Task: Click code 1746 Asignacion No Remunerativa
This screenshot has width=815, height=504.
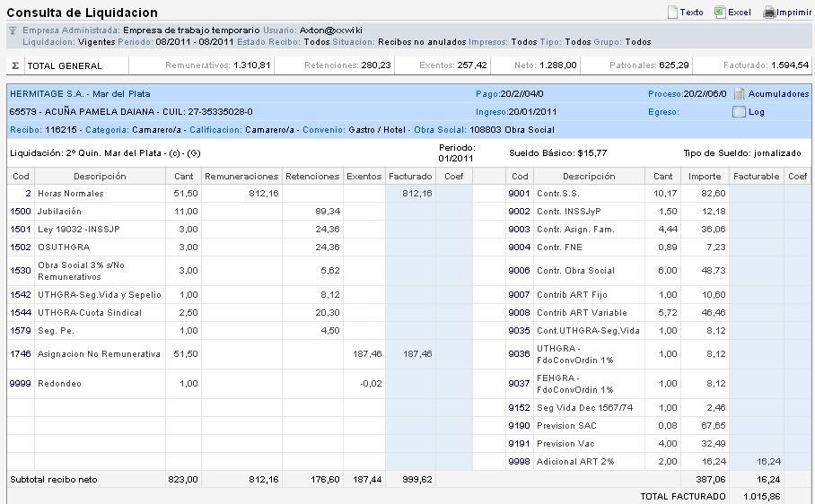Action: [x=20, y=354]
